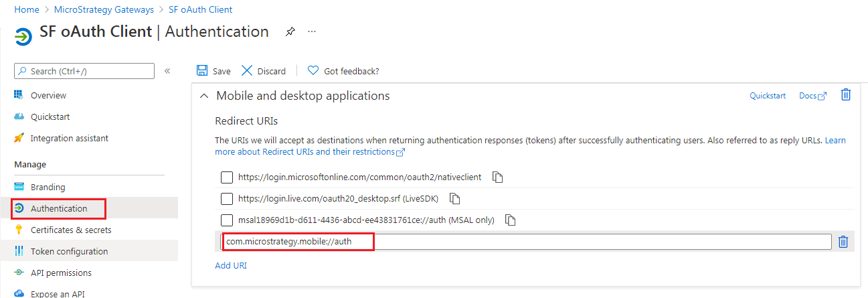Copy the LiveSDK redirect URI
868x298 pixels.
tap(455, 199)
